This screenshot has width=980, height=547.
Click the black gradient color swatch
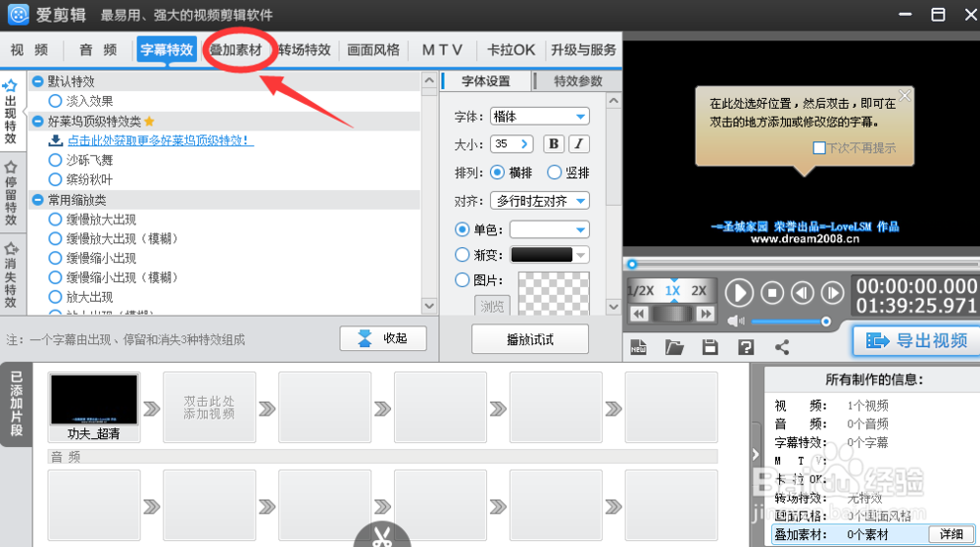(x=541, y=255)
